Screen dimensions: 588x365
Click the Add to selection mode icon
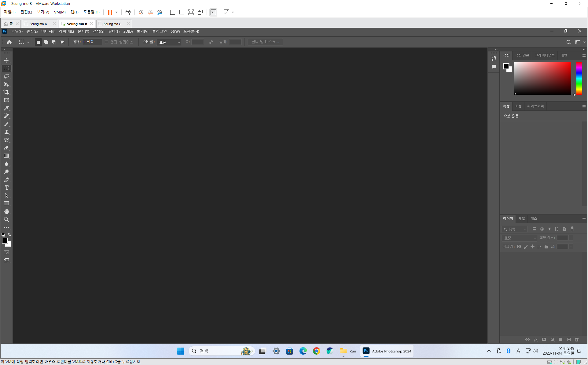pyautogui.click(x=46, y=42)
